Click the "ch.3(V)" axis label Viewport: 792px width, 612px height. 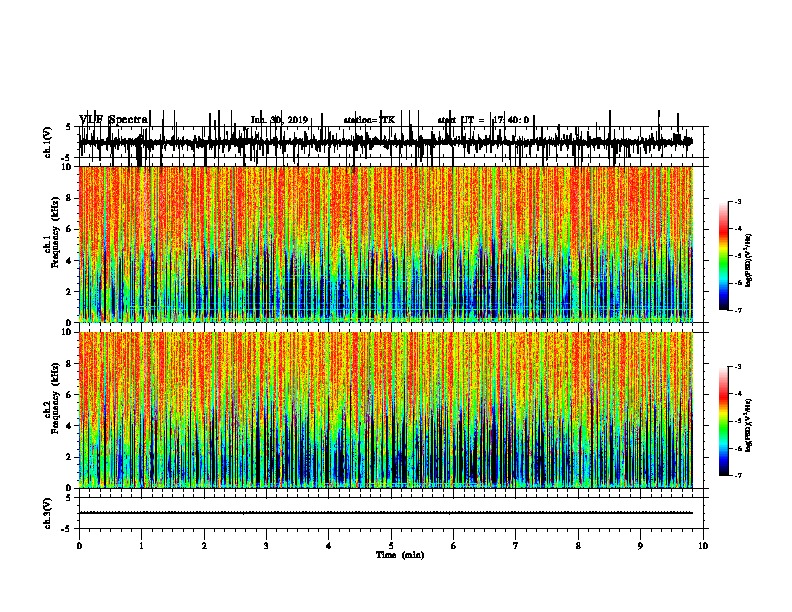point(48,513)
